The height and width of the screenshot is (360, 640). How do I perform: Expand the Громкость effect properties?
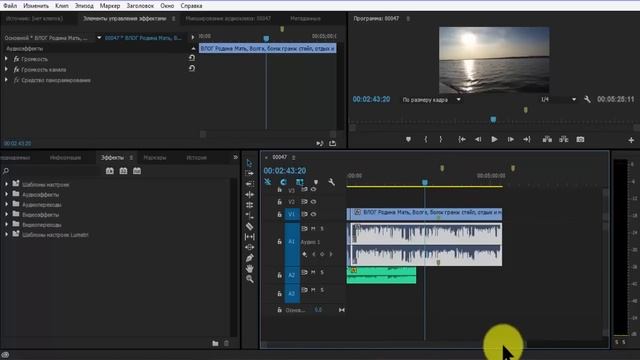click(x=6, y=59)
